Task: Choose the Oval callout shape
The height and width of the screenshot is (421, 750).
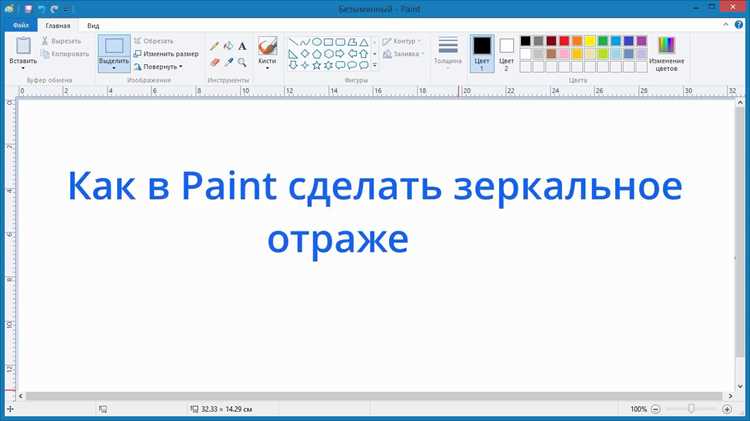Action: coord(352,65)
